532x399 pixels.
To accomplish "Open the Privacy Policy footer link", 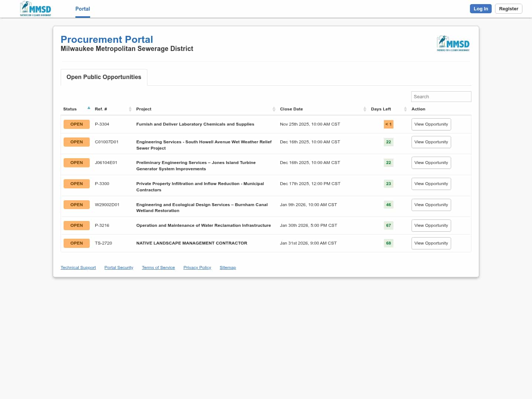I will (x=197, y=267).
